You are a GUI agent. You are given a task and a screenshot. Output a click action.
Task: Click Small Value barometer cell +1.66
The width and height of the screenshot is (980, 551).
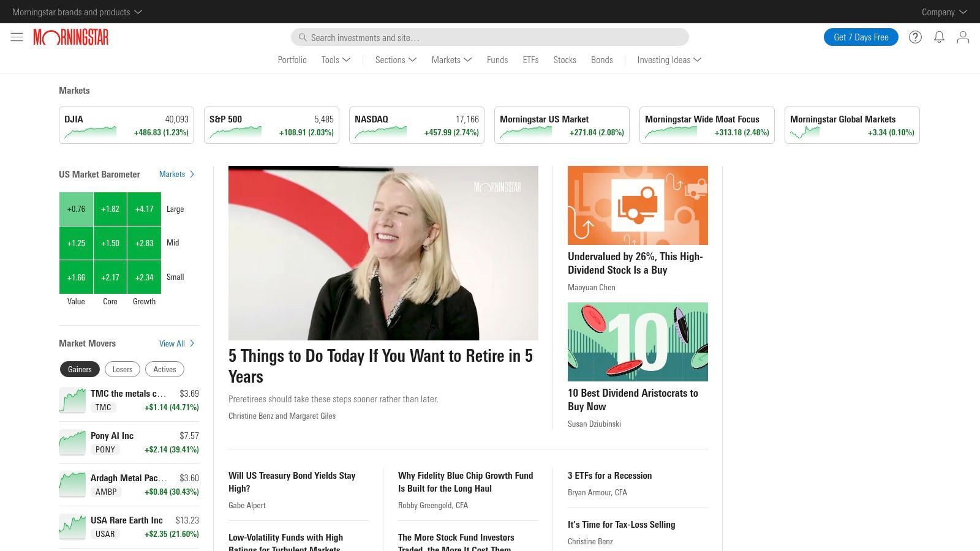(76, 277)
